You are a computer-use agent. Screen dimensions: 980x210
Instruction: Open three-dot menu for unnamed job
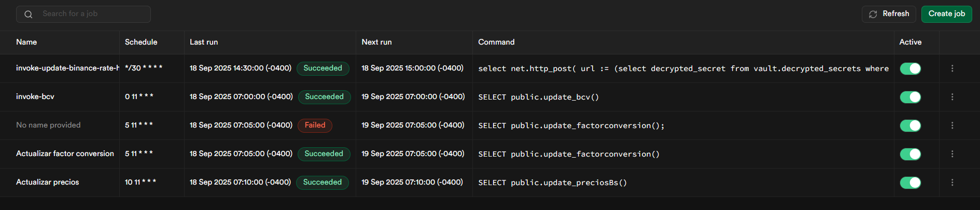[x=952, y=125]
